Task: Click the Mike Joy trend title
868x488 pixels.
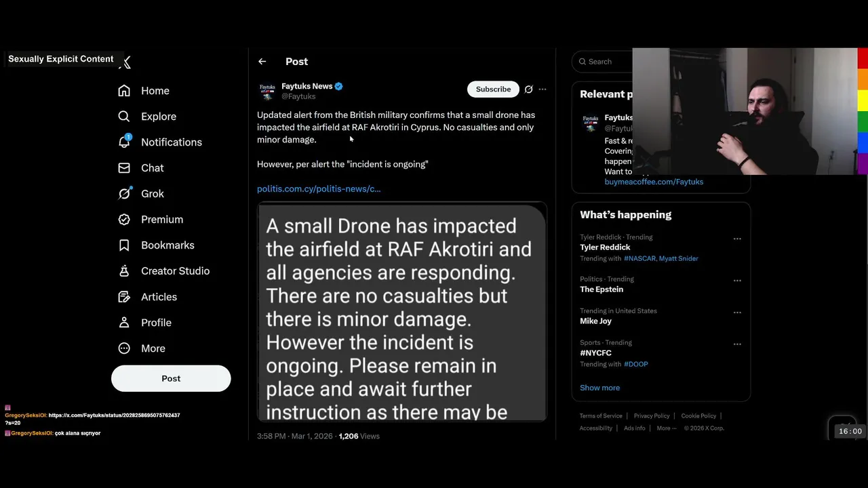Action: click(x=595, y=321)
